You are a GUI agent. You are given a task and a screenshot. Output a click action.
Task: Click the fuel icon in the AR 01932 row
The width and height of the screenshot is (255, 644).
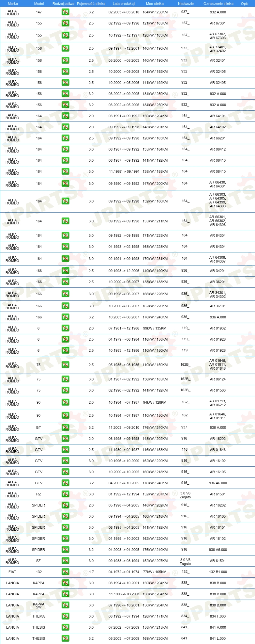click(65, 328)
